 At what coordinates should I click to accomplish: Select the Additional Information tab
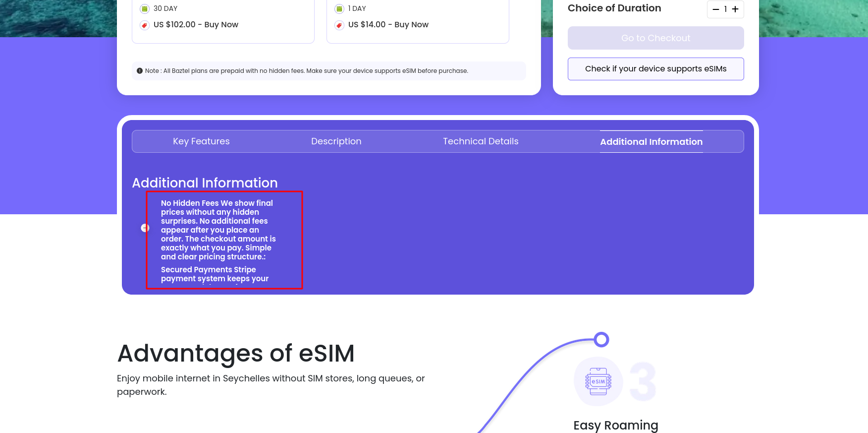[x=651, y=142]
